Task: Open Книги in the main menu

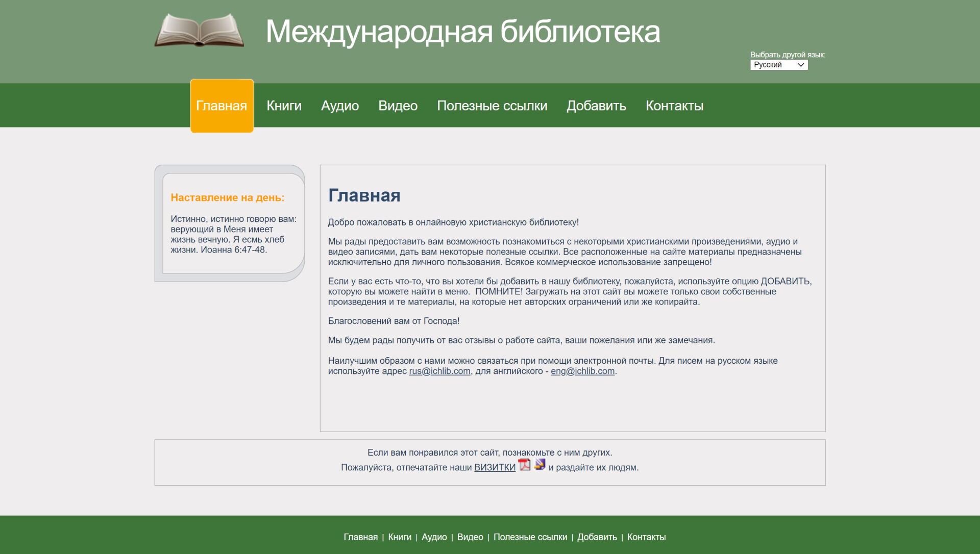Action: (x=284, y=106)
